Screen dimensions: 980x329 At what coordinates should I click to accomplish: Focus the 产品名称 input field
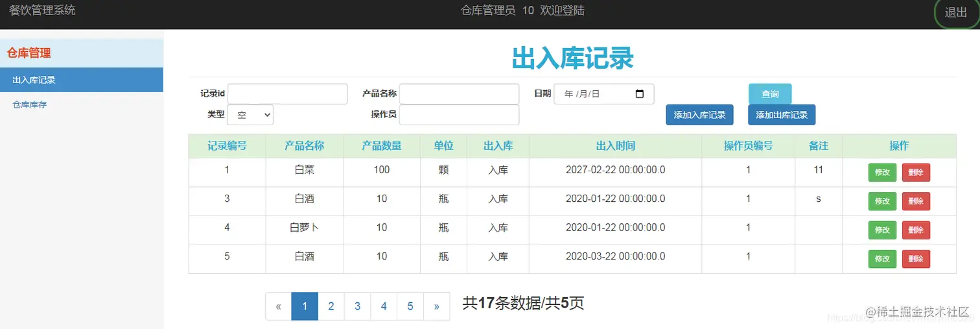tap(459, 94)
